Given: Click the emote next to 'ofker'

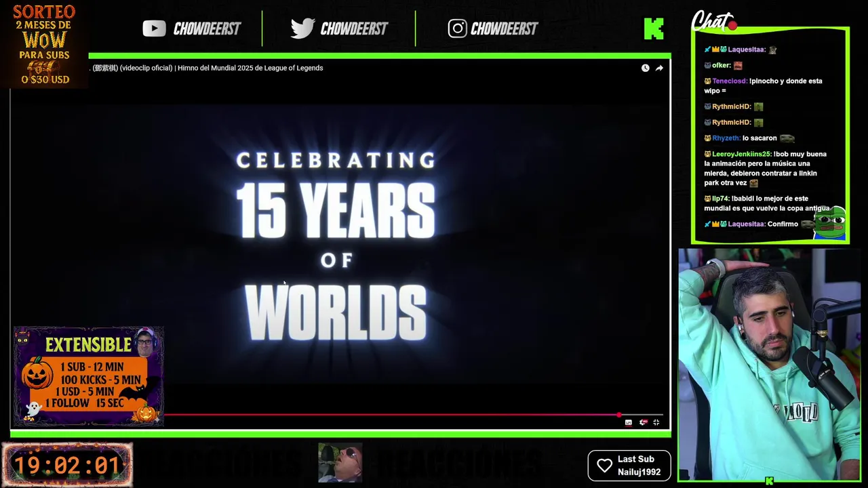Looking at the screenshot, I should (738, 65).
